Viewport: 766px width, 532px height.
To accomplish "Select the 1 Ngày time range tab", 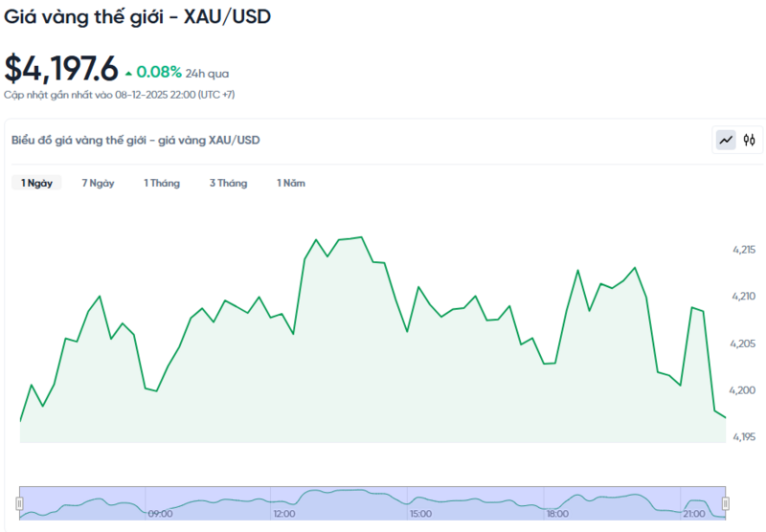I will click(36, 183).
